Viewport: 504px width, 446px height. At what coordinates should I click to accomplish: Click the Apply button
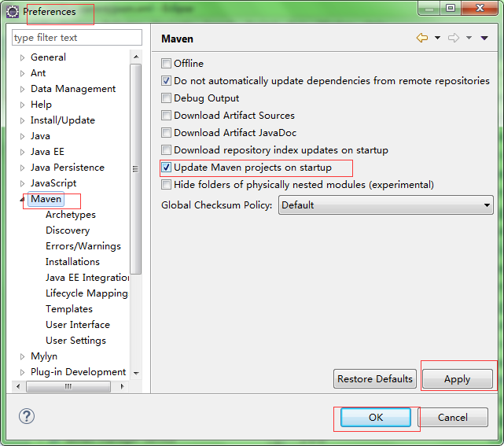[457, 379]
